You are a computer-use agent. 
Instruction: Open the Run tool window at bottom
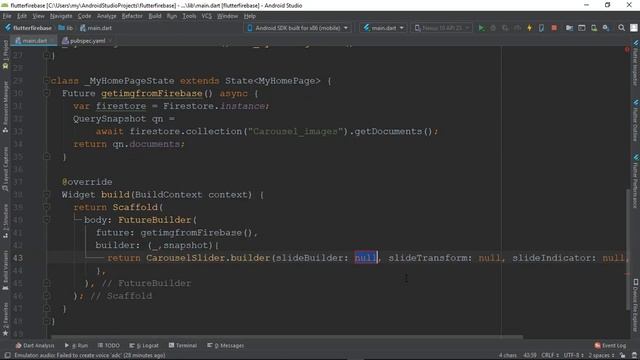click(76, 345)
